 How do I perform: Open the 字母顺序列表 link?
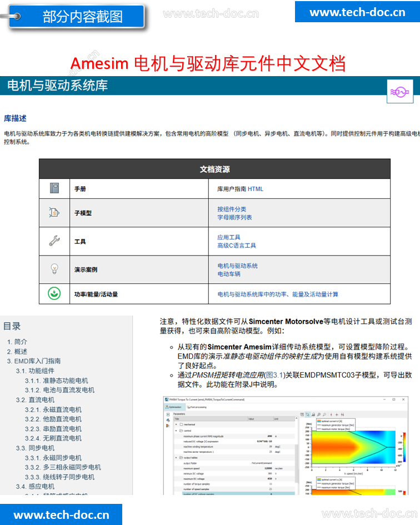click(234, 217)
